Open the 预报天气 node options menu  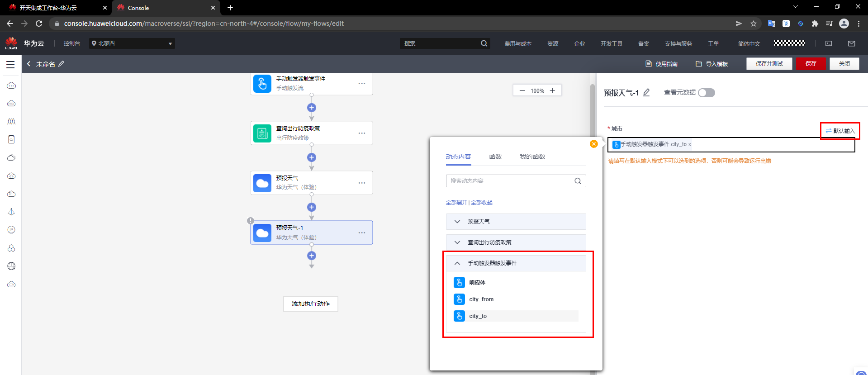[362, 183]
